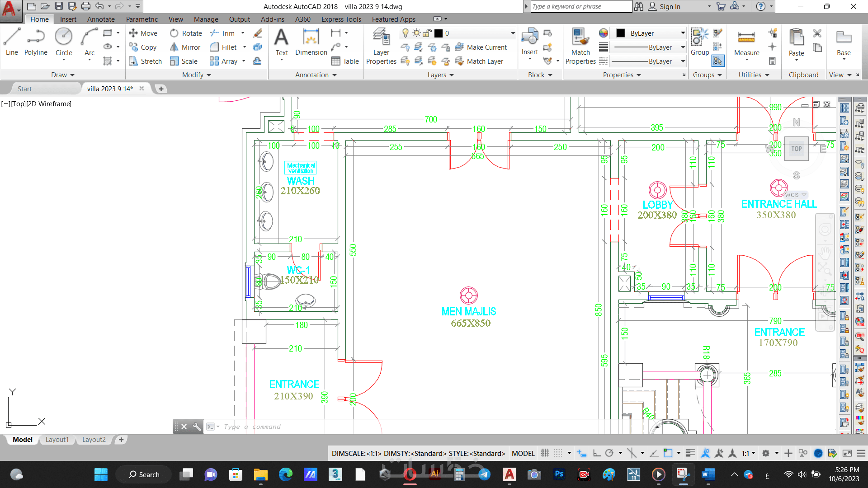
Task: Toggle Ortho mode in status bar
Action: (x=597, y=453)
